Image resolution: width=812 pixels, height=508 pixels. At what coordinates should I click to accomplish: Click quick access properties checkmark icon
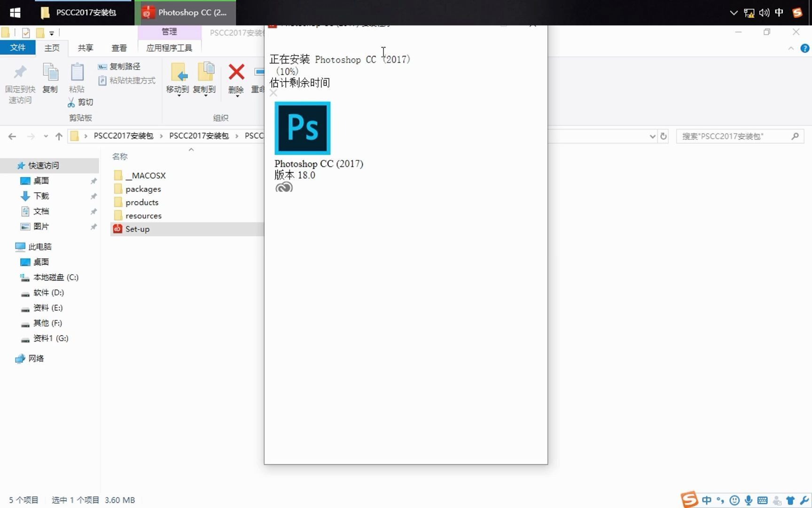tap(26, 32)
